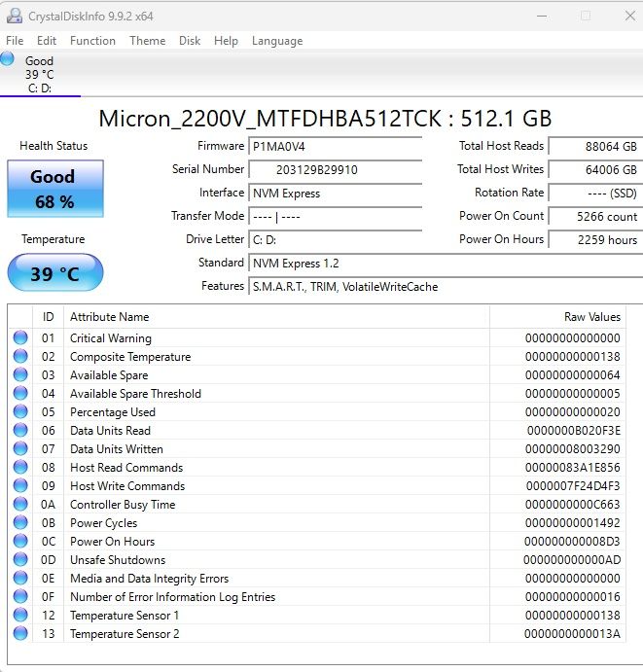Click the Raw Values column header
This screenshot has height=672, width=643.
click(x=557, y=317)
